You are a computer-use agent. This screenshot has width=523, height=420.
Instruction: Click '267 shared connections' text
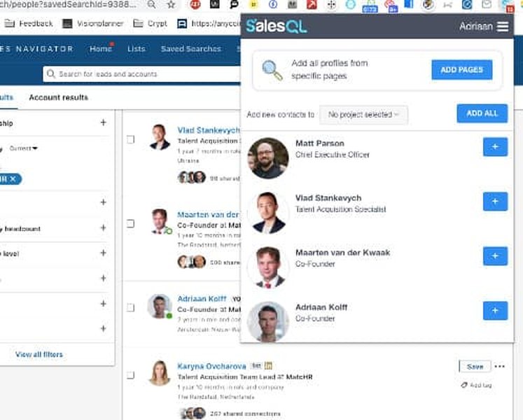[x=245, y=414]
